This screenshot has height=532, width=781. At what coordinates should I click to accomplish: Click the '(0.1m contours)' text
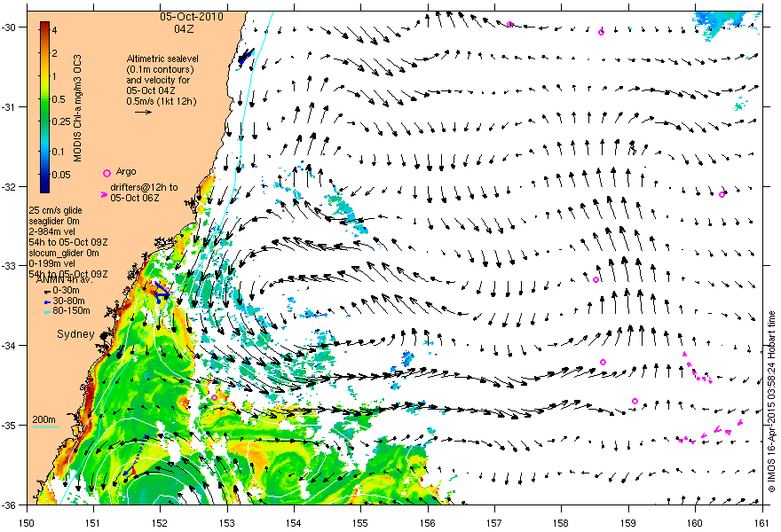160,69
